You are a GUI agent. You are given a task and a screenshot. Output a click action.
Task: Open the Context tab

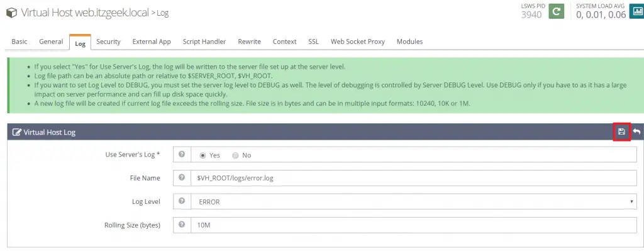[x=285, y=42]
